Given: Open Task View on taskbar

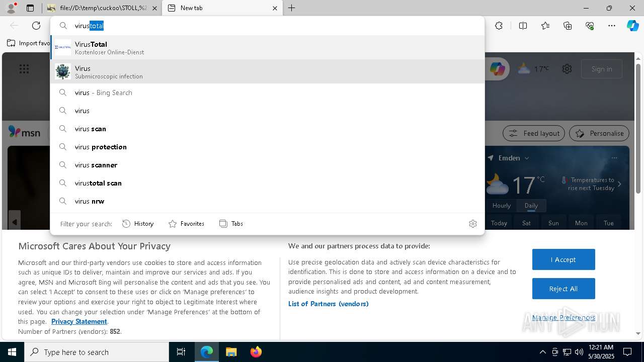Looking at the screenshot, I should click(181, 352).
